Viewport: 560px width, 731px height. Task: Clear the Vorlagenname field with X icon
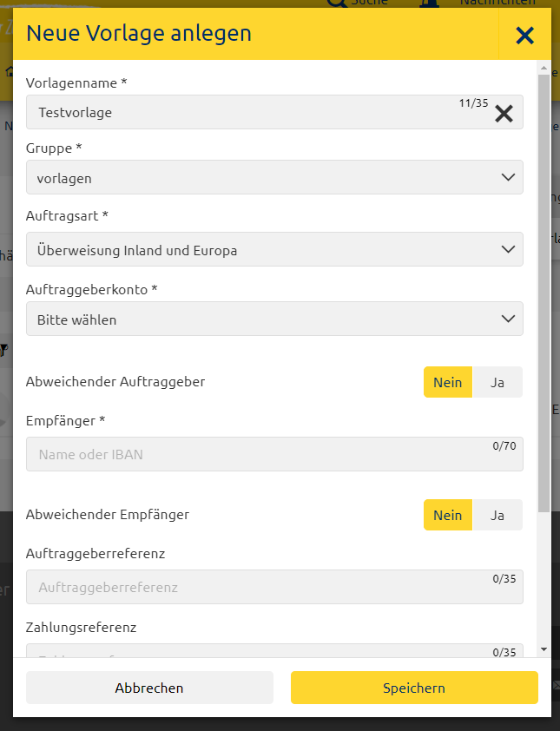[x=504, y=114]
